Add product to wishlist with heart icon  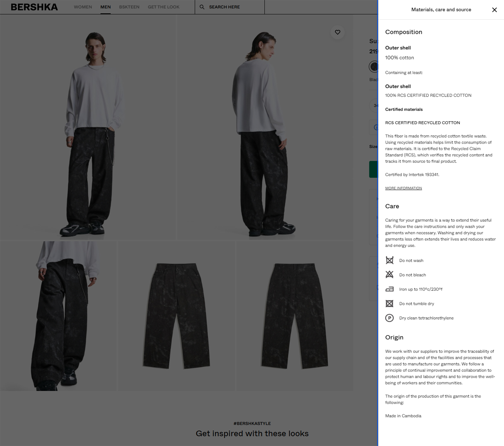(x=337, y=32)
